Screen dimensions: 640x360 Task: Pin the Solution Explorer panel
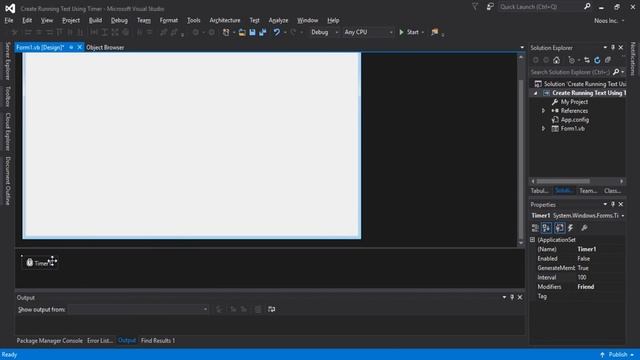coord(613,48)
